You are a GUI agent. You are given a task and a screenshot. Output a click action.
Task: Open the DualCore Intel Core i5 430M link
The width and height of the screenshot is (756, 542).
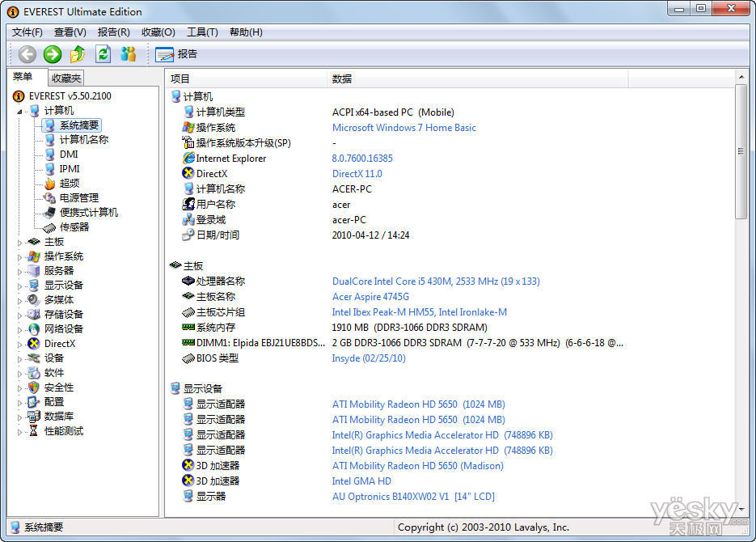436,282
